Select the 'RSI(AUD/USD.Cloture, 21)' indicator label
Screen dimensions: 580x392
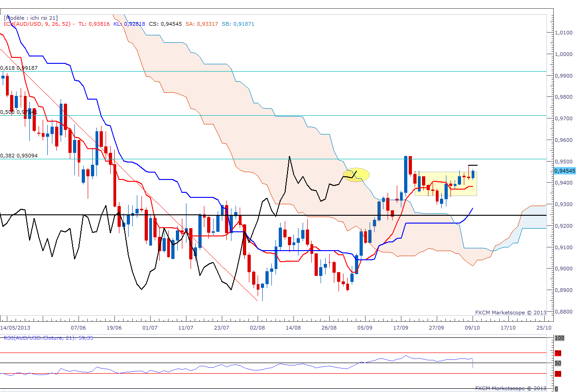click(40, 337)
